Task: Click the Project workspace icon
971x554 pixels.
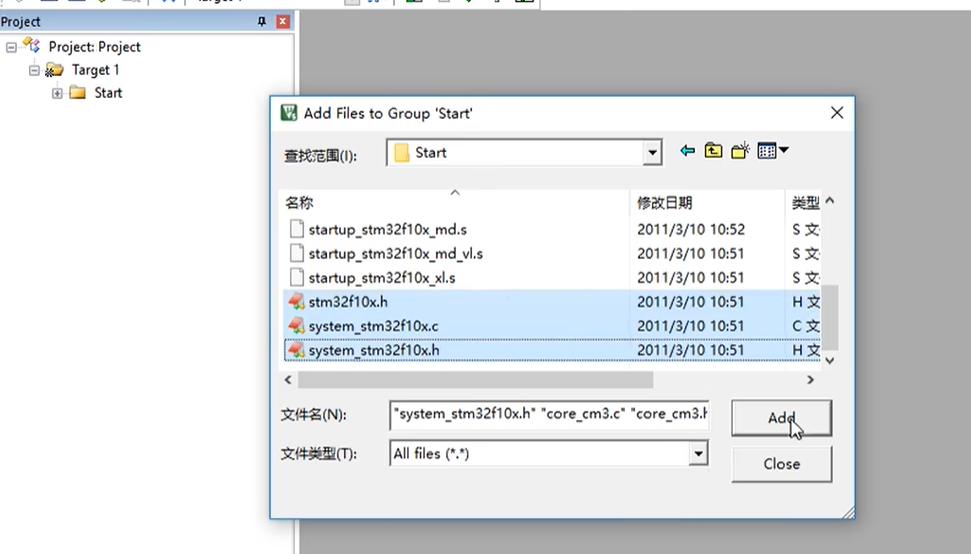Action: pos(31,46)
